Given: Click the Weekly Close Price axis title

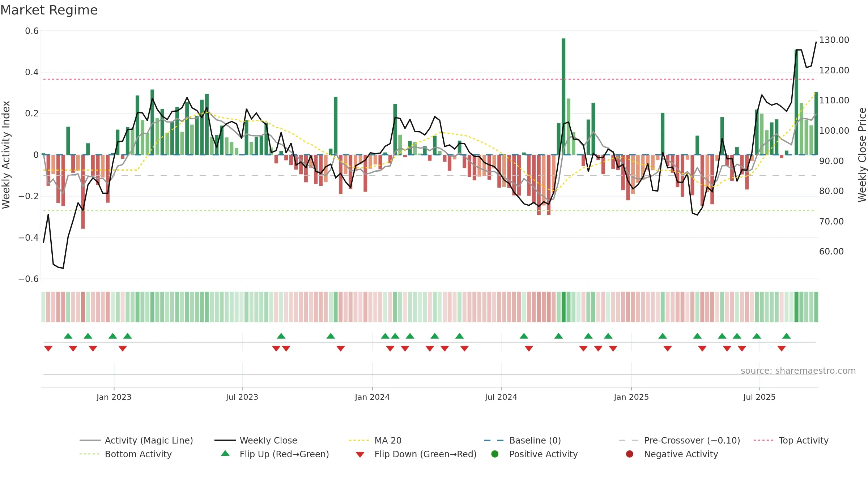Looking at the screenshot, I should 862,155.
